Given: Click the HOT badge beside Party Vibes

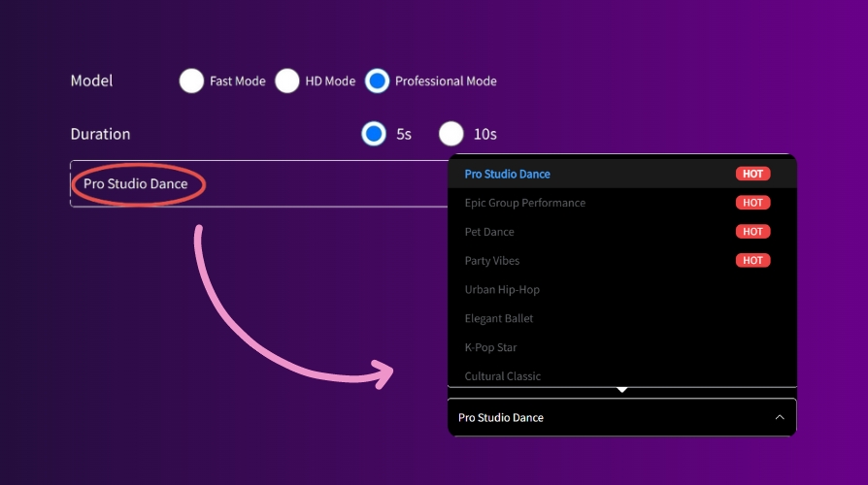Looking at the screenshot, I should point(752,261).
